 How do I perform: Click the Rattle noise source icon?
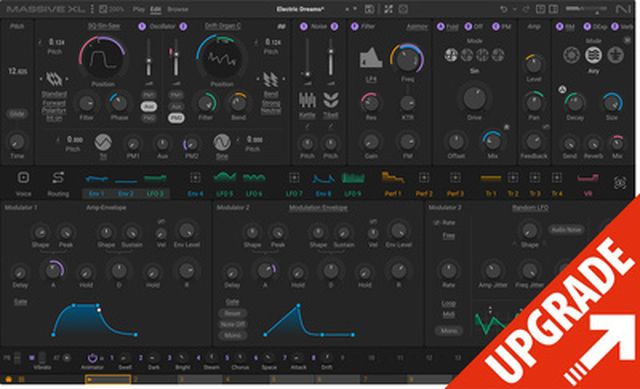[x=307, y=100]
